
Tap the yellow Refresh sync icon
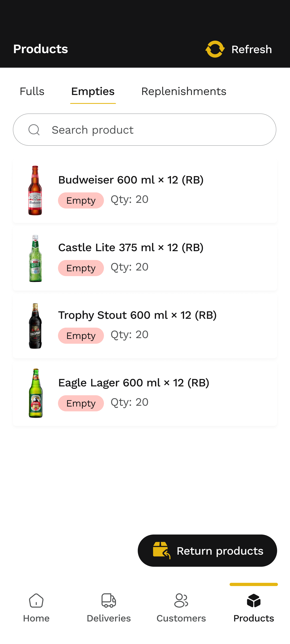[x=215, y=49]
